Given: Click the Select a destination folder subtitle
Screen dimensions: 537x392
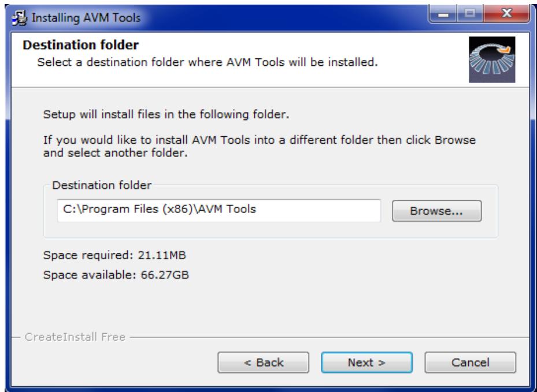Looking at the screenshot, I should pos(207,62).
